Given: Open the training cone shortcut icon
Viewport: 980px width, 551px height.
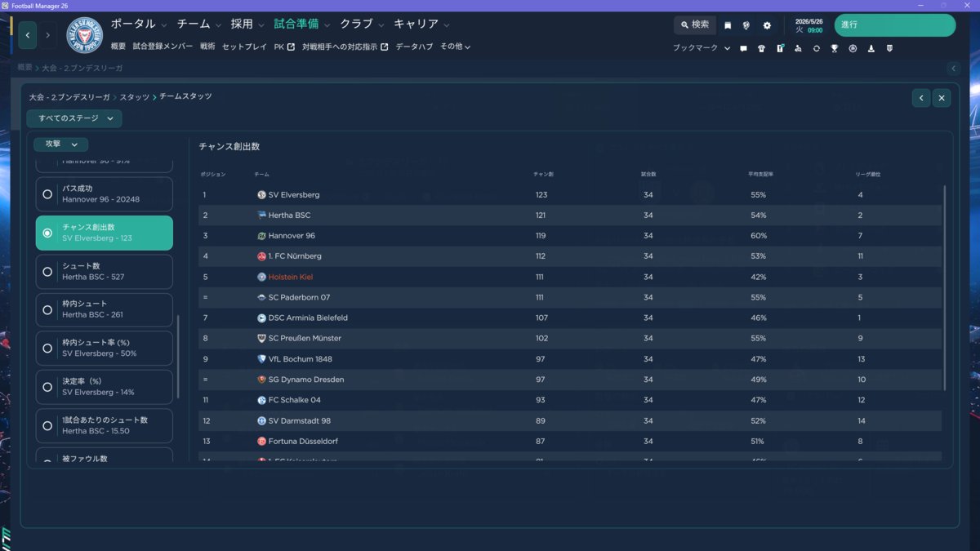Looking at the screenshot, I should (x=871, y=48).
